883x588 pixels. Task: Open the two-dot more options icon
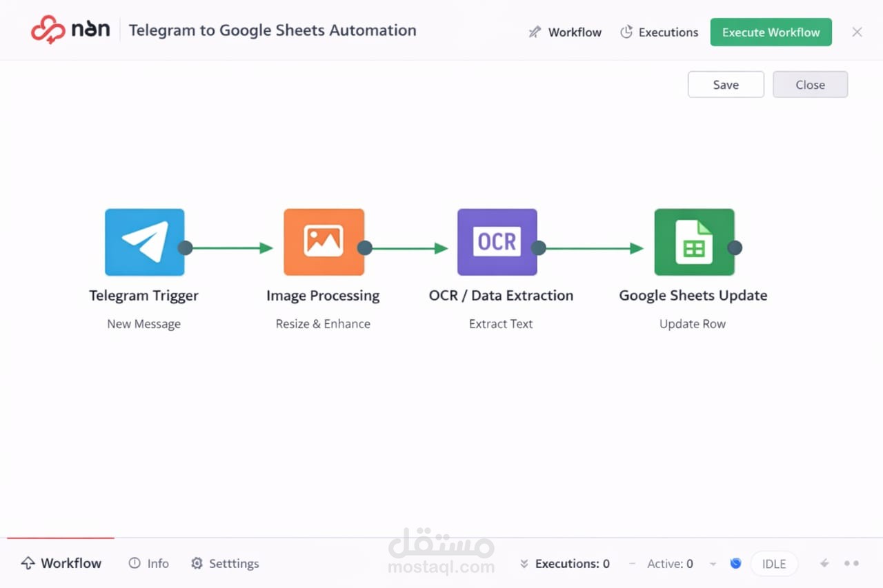pyautogui.click(x=852, y=563)
